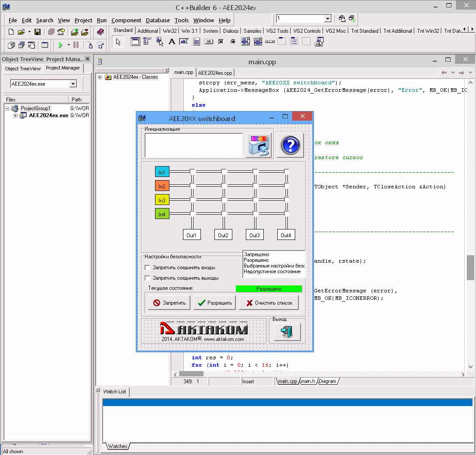Image resolution: width=476 pixels, height=455 pixels.
Task: Toggle Form/Unit view icon
Action: pos(31,45)
